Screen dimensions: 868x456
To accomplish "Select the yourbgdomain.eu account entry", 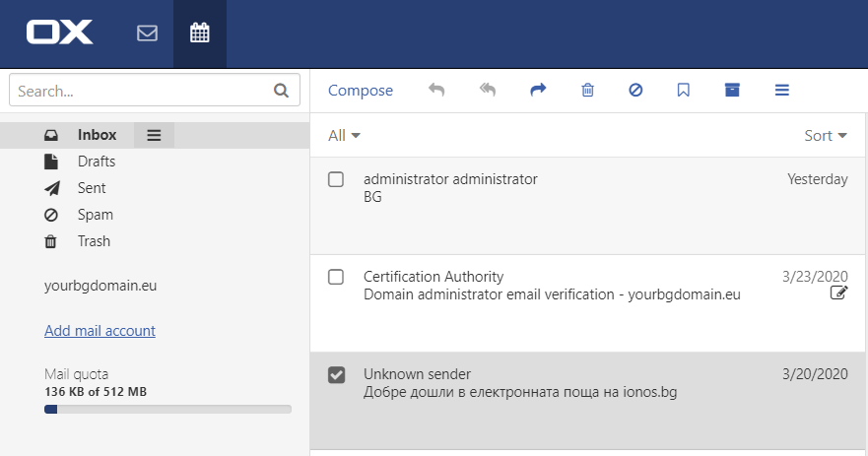I will (x=100, y=286).
